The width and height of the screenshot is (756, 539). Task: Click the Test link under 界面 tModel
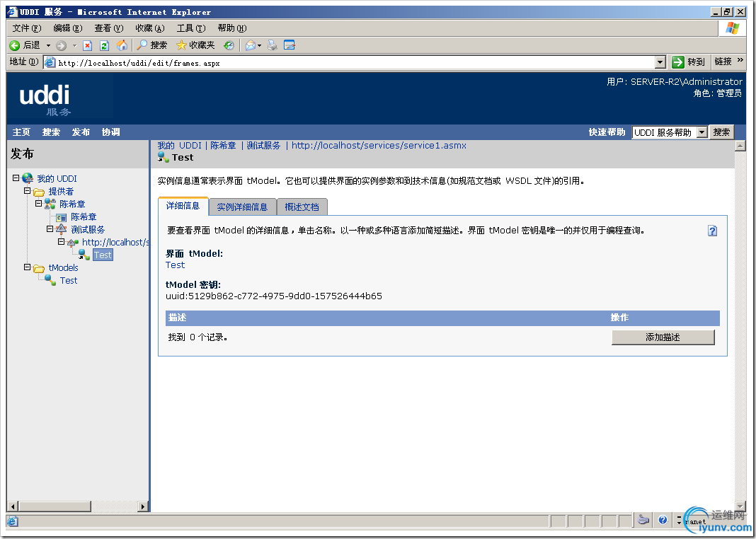pos(175,265)
